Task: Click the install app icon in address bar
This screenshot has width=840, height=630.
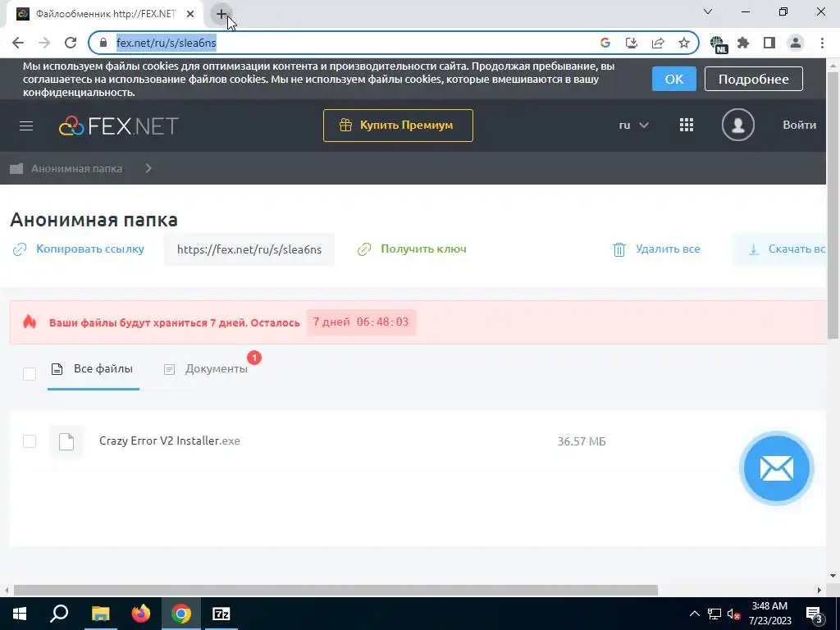Action: coord(632,43)
